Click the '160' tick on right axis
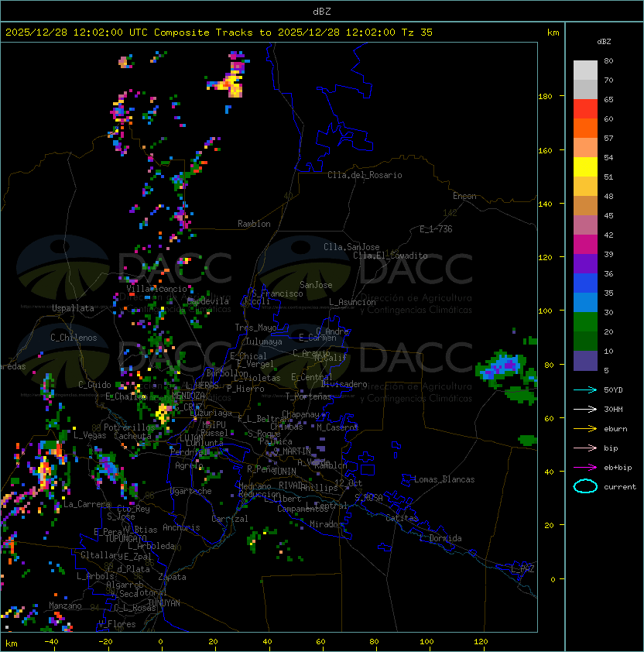The height and width of the screenshot is (652, 644). pyautogui.click(x=545, y=150)
